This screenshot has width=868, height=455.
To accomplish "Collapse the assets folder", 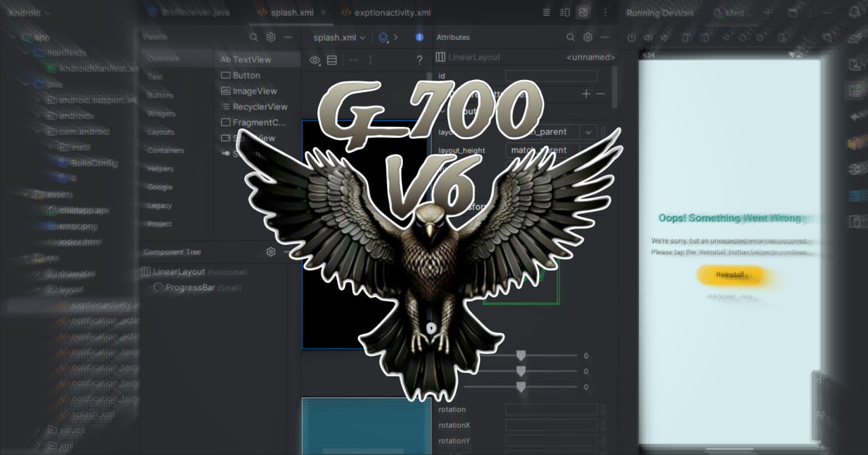I will 26,195.
